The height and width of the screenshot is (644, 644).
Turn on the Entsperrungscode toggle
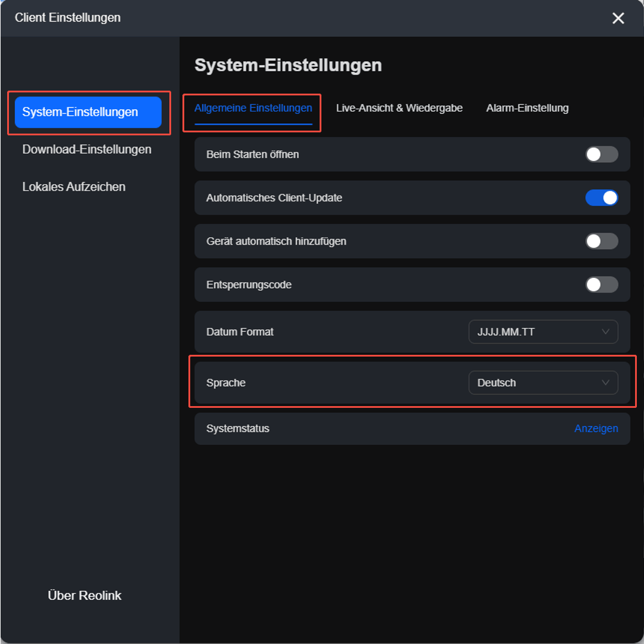tap(602, 284)
